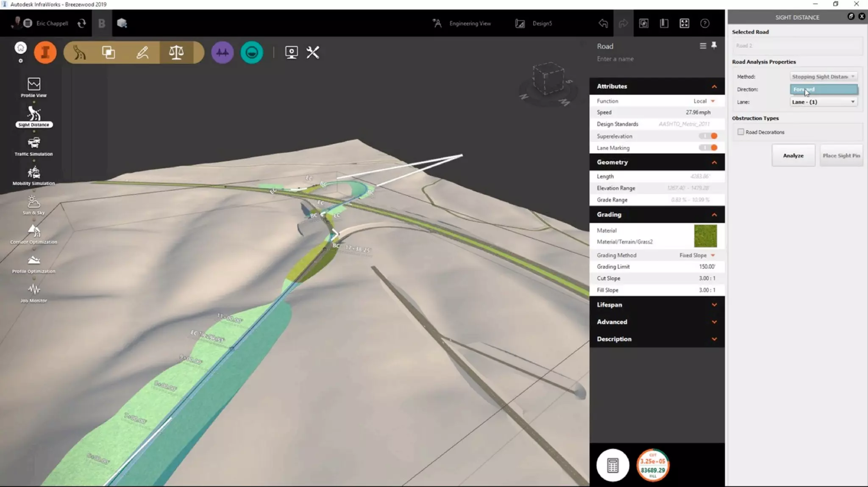Viewport: 868px width, 487px height.
Task: Click the Grass2 material swatch
Action: coord(705,236)
